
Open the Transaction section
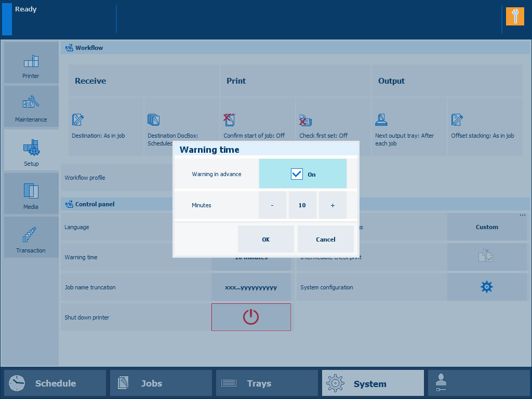pos(31,237)
